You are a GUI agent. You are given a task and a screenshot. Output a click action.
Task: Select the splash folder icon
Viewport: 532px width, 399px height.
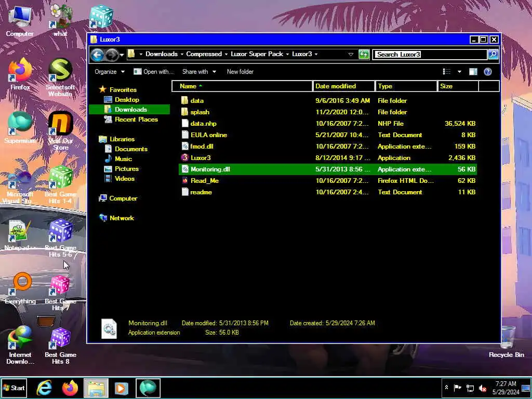pos(184,112)
